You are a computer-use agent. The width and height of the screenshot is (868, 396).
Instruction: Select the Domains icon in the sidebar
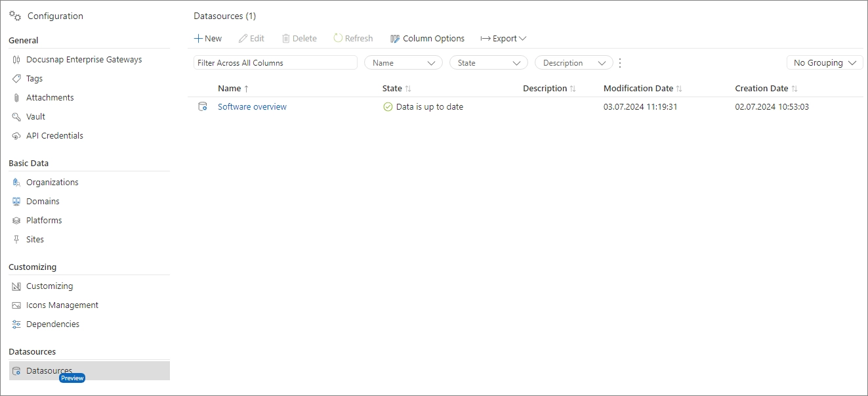coord(16,201)
